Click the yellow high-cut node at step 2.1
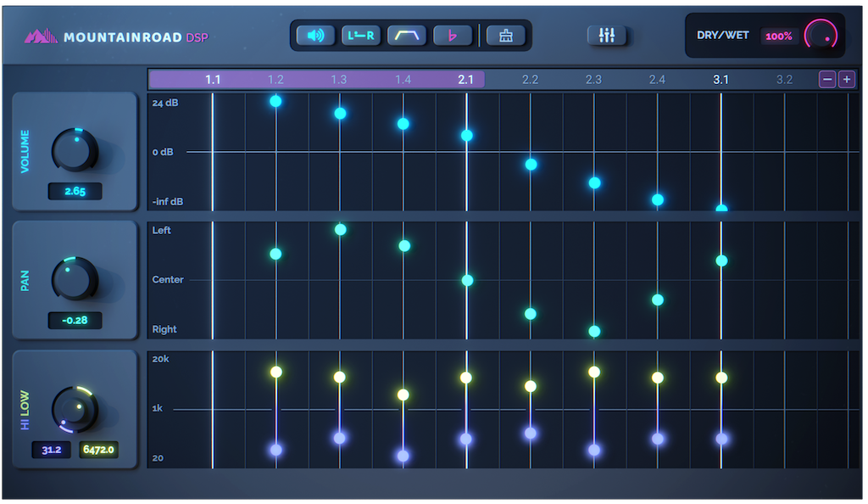 pos(466,378)
